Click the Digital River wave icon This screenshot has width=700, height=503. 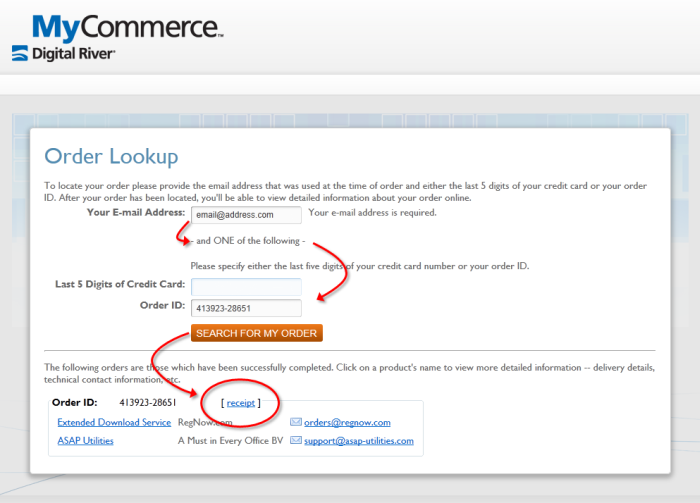click(x=20, y=53)
